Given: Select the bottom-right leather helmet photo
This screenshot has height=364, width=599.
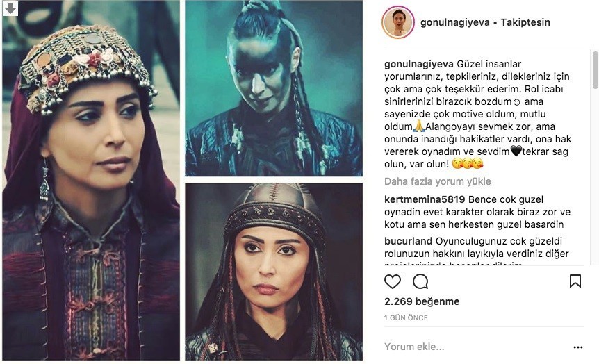Looking at the screenshot, I should click(x=274, y=272).
